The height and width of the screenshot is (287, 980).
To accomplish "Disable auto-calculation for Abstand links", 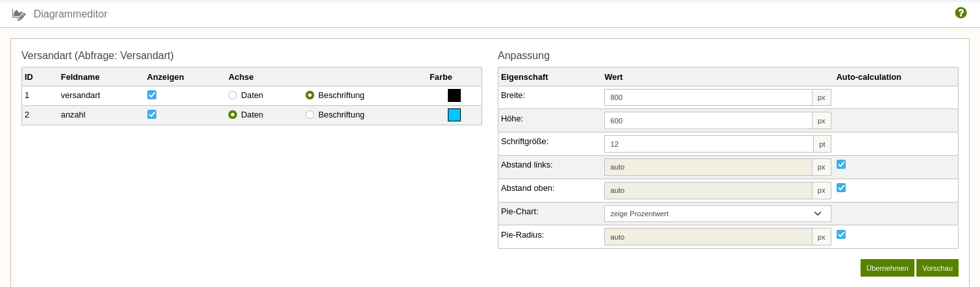I will 841,164.
